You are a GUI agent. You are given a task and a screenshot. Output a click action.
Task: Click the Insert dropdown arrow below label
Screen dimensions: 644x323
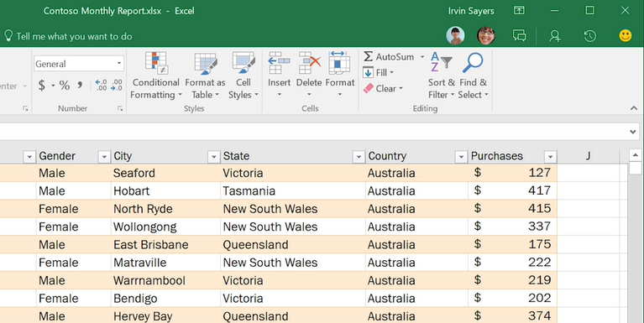(280, 95)
